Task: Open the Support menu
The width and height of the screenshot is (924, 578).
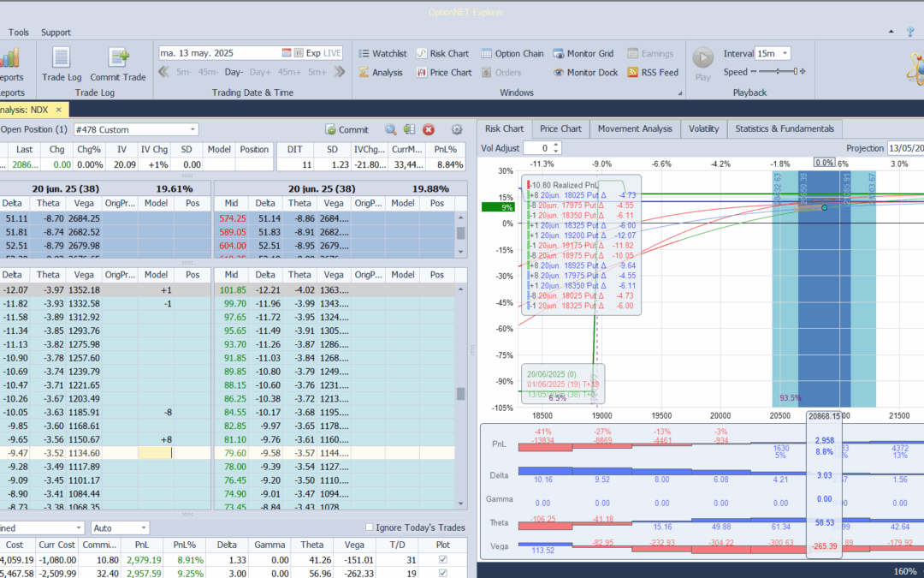Action: (56, 33)
